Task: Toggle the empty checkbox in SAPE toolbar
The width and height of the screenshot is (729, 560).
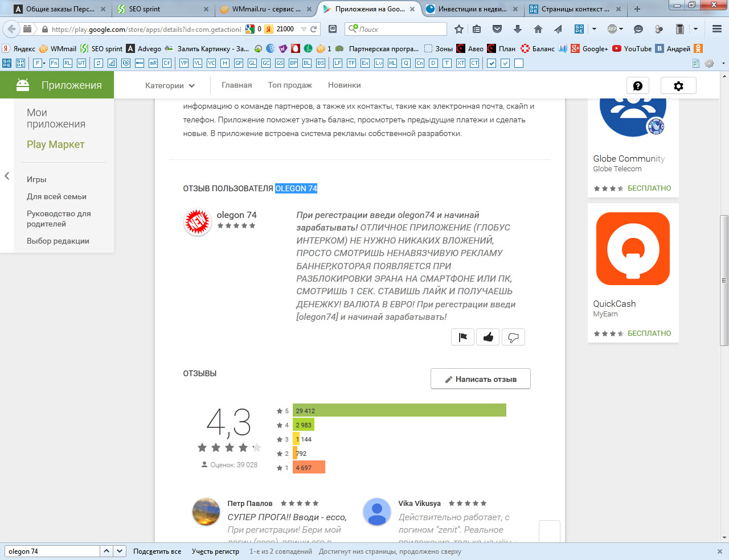Action: [519, 63]
